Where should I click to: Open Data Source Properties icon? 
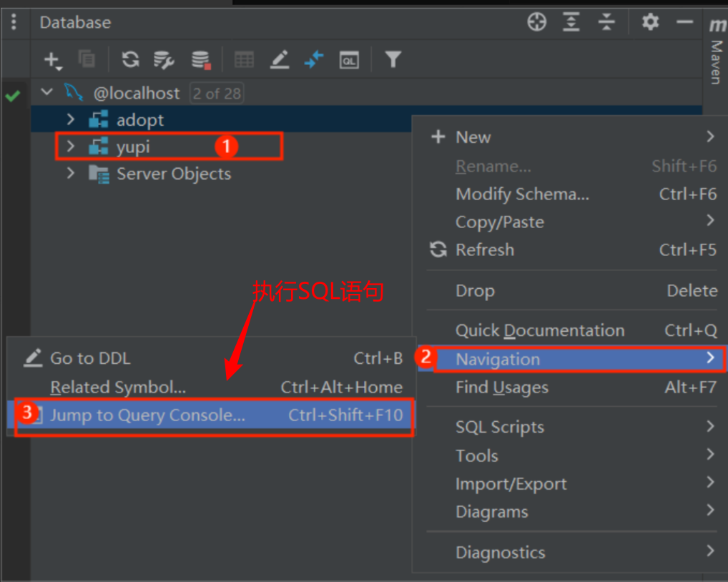pos(164,61)
